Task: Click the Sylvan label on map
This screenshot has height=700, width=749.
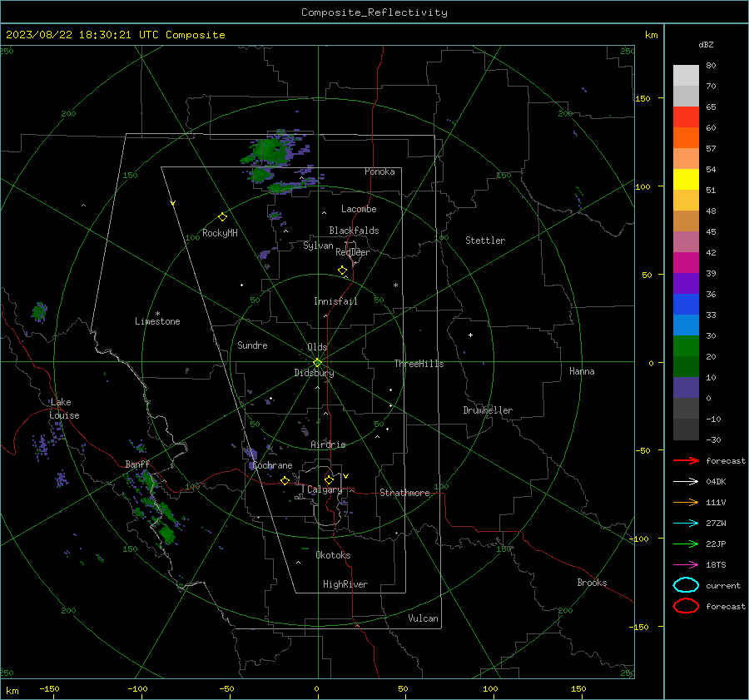Action: tap(318, 246)
